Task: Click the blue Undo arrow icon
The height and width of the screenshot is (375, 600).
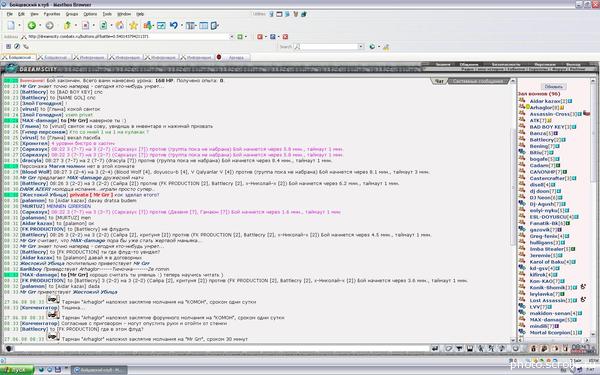Action: 174,25
